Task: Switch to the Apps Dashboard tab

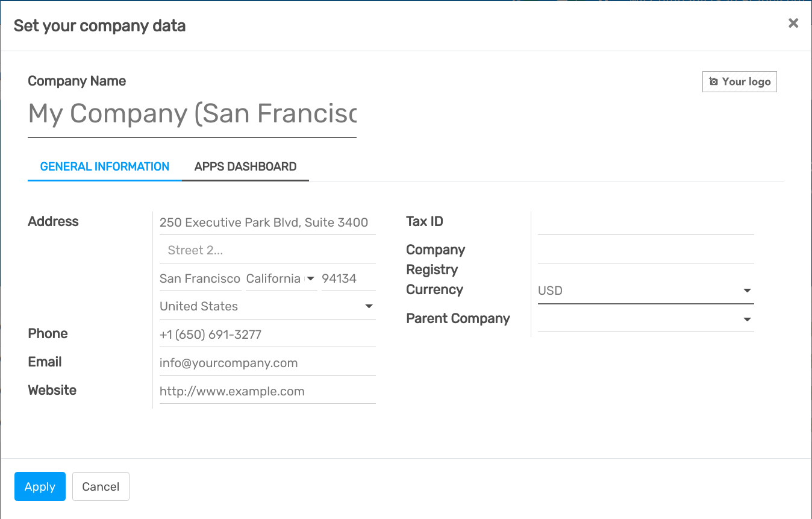Action: click(x=245, y=166)
